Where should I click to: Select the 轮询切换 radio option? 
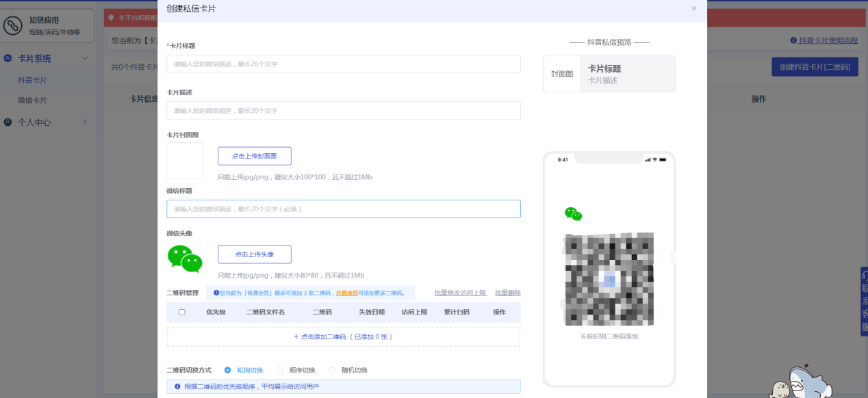coord(228,370)
